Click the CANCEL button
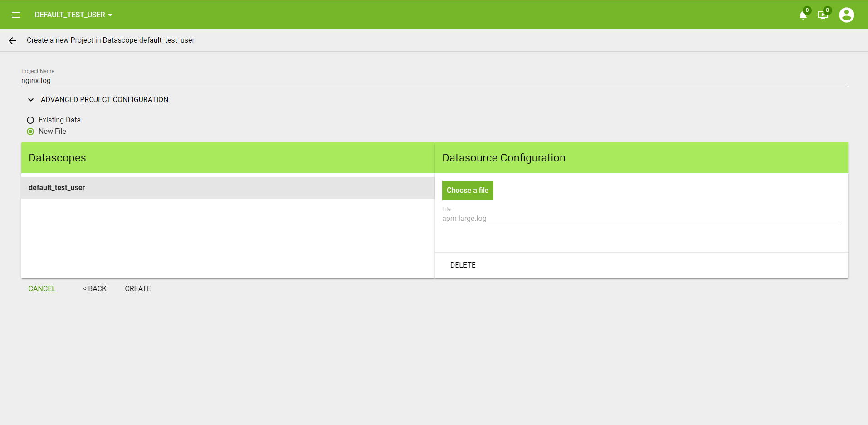 (42, 289)
